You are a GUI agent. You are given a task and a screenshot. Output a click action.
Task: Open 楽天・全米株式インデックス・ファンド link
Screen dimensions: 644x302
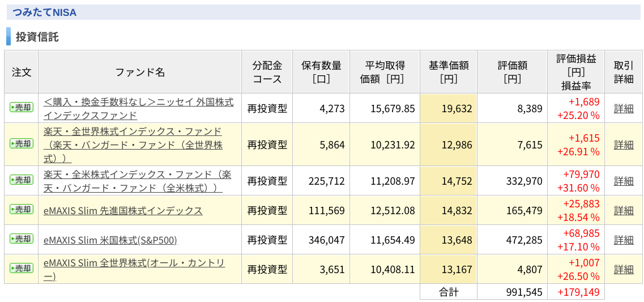pos(137,181)
